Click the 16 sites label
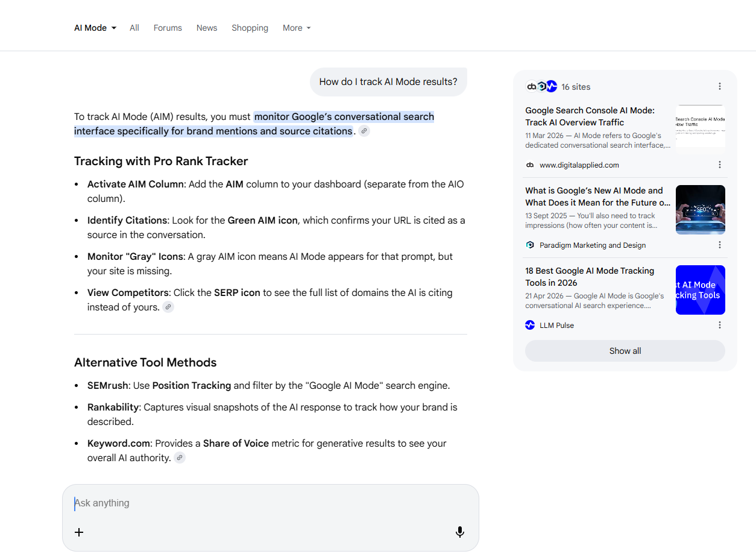The width and height of the screenshot is (756, 557). tap(576, 87)
